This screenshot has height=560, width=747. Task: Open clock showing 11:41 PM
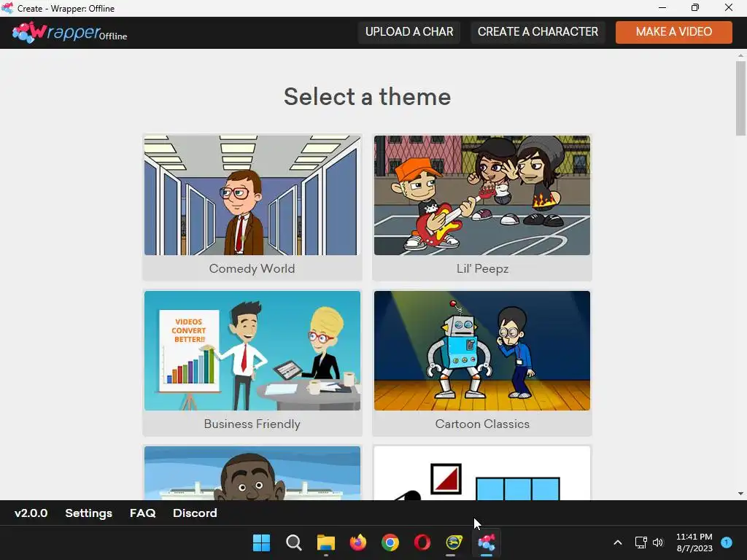point(694,542)
